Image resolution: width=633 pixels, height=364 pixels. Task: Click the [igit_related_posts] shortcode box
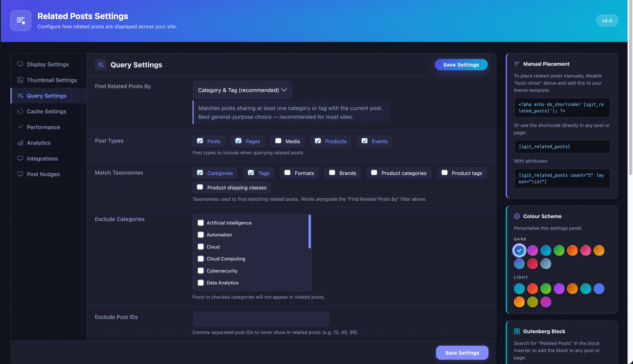tap(562, 147)
